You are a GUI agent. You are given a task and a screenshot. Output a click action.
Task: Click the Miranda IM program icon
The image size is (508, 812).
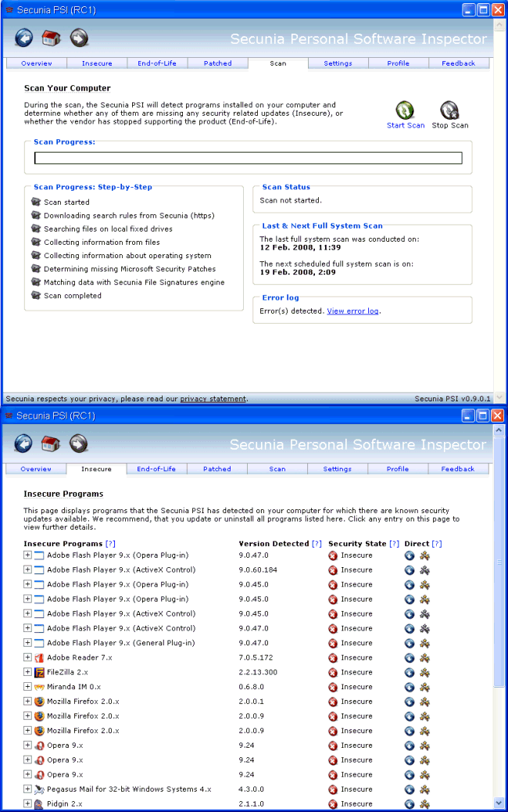pyautogui.click(x=39, y=687)
